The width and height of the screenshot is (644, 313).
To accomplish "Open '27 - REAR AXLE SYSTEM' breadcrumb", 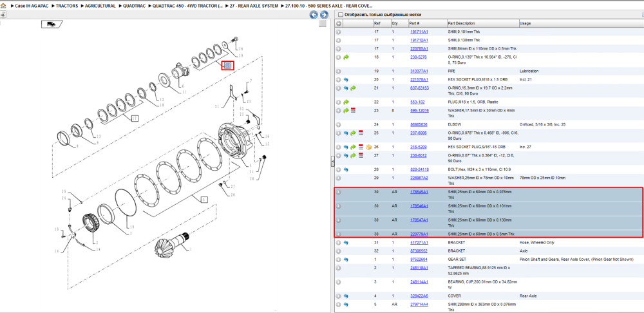I will (x=254, y=6).
